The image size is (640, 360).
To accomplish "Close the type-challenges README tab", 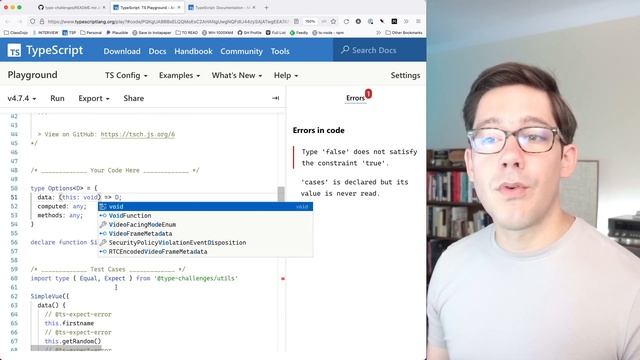I will (x=104, y=7).
